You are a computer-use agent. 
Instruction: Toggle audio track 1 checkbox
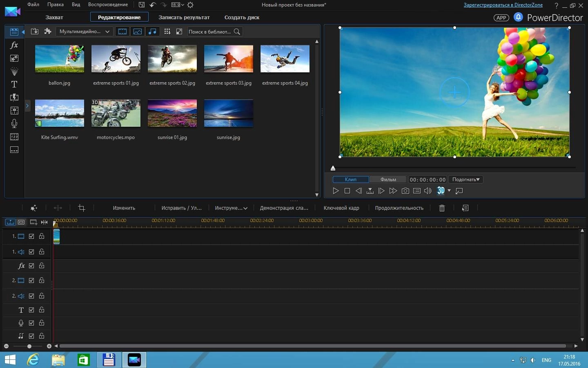31,252
